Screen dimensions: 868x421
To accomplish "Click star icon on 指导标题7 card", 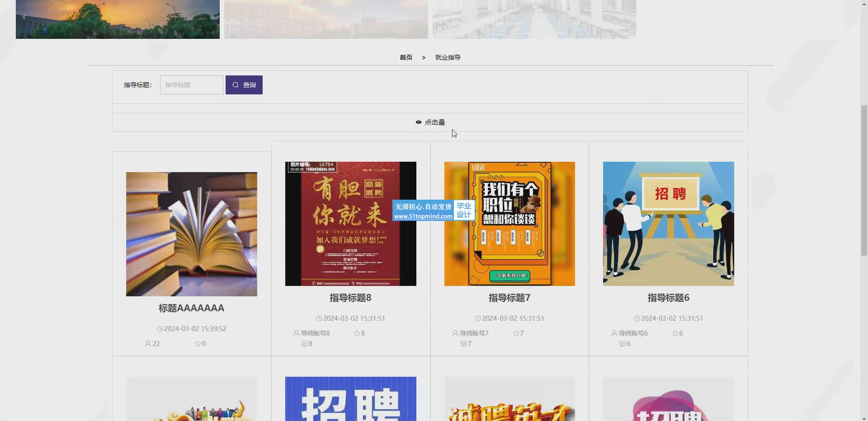I will (516, 333).
